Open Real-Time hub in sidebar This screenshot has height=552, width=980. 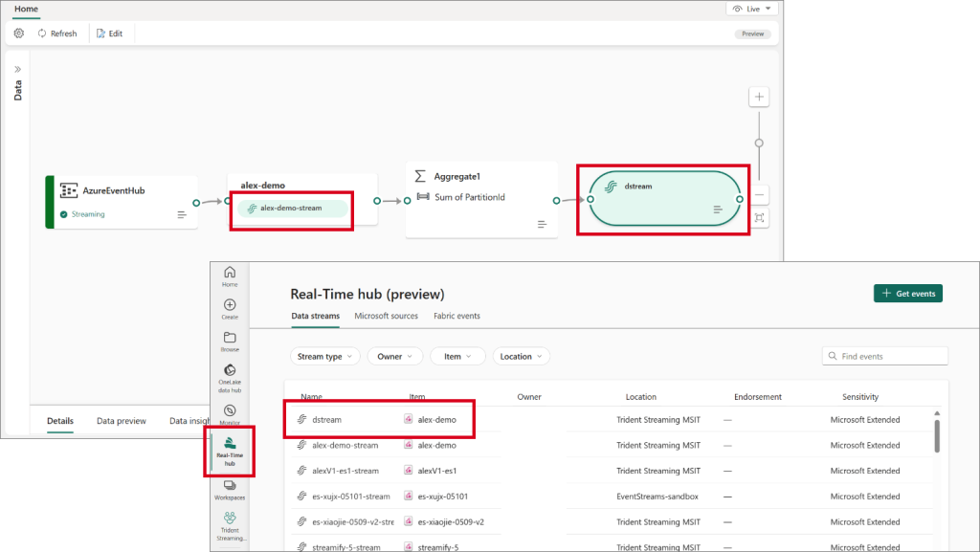click(230, 453)
